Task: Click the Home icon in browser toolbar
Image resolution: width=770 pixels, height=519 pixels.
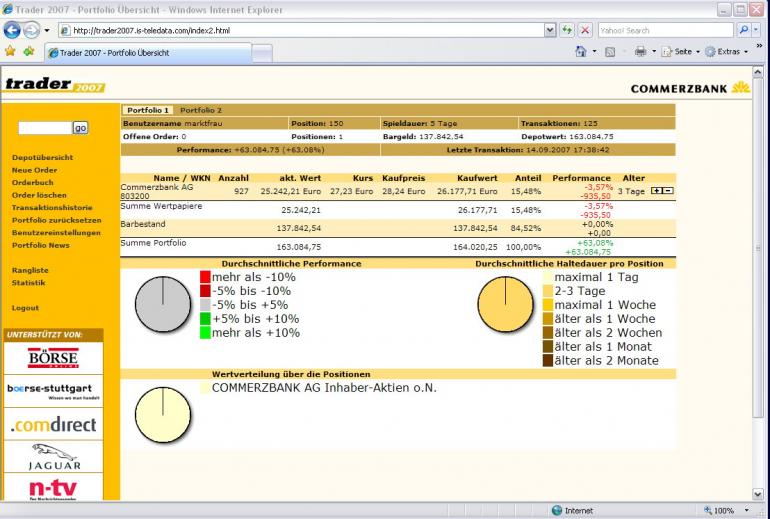Action: pos(579,52)
